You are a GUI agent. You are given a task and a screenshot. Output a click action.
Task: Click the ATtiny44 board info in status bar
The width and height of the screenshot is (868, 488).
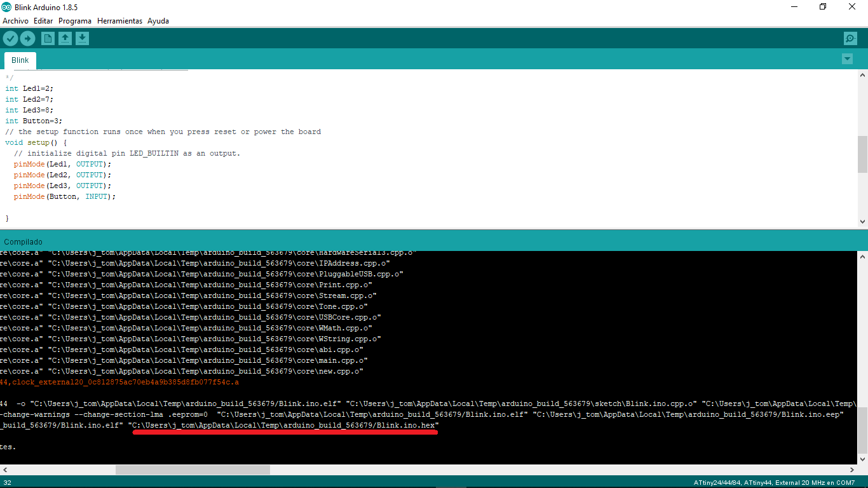774,483
